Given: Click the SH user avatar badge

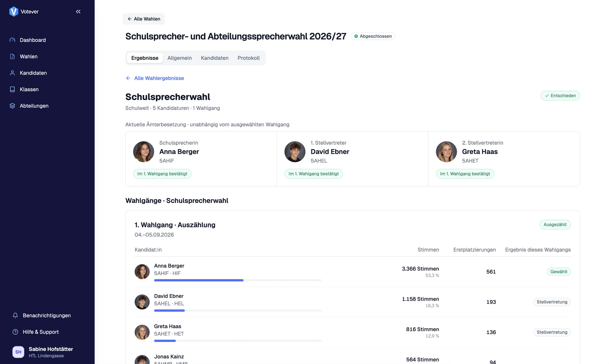Looking at the screenshot, I should click(x=18, y=352).
